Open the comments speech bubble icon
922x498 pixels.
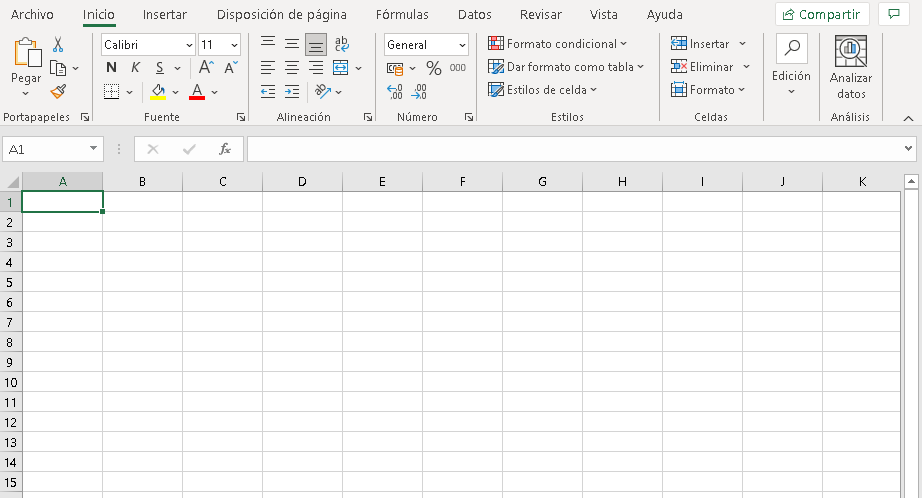click(x=894, y=14)
